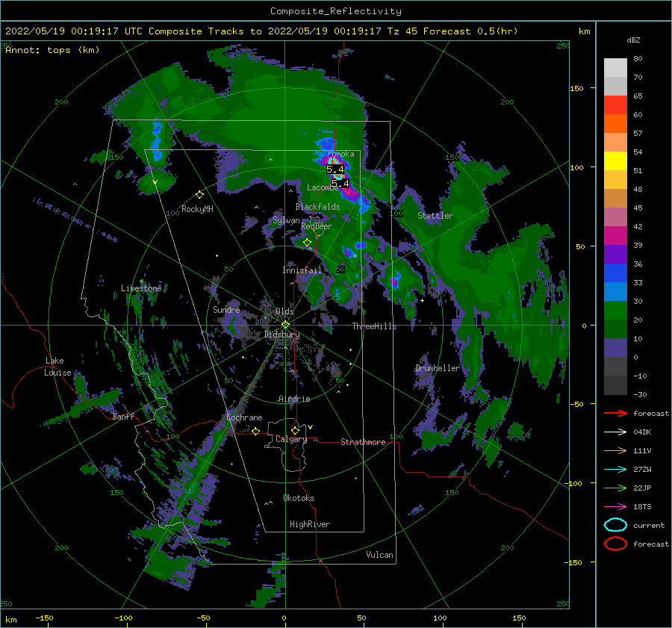672x628 pixels.
Task: Pick the purple 39 dBZ color swatch
Action: pyautogui.click(x=615, y=254)
